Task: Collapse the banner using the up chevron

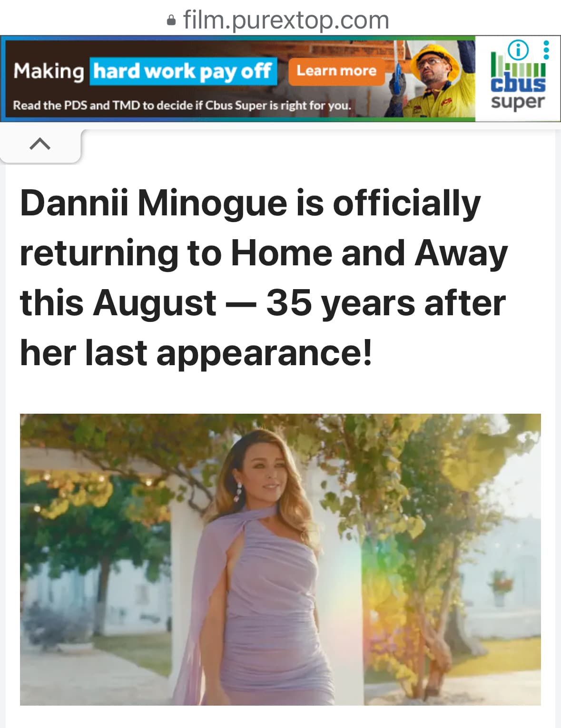Action: click(x=40, y=144)
